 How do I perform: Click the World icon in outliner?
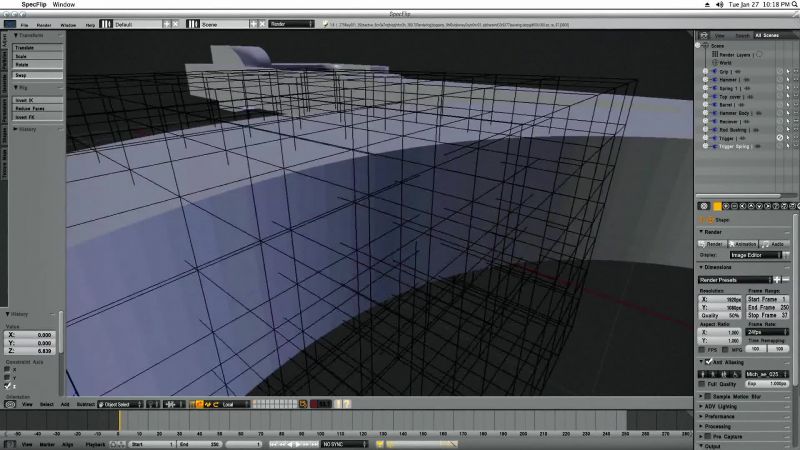(x=715, y=63)
